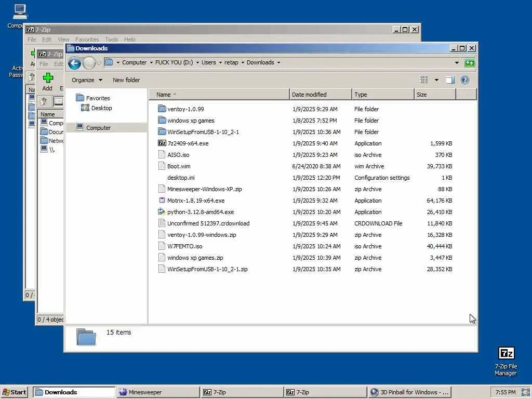Select the AISO.iso file icon

coord(162,155)
